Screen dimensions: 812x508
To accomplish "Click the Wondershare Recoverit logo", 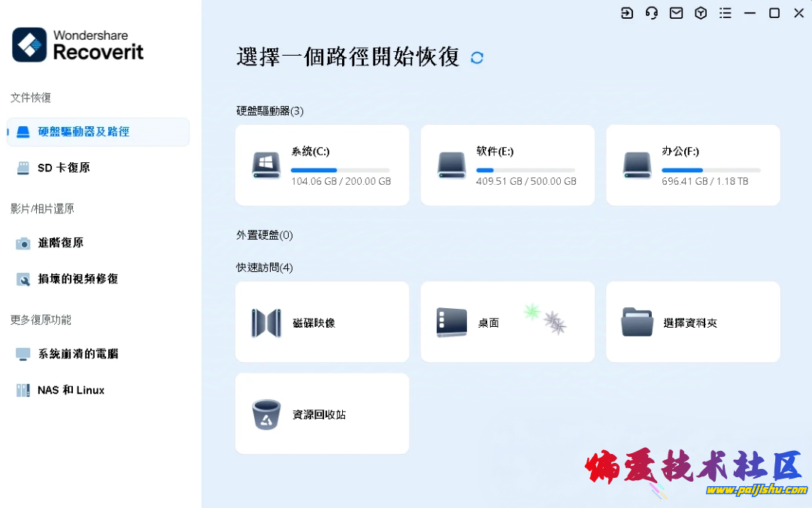I will (78, 45).
